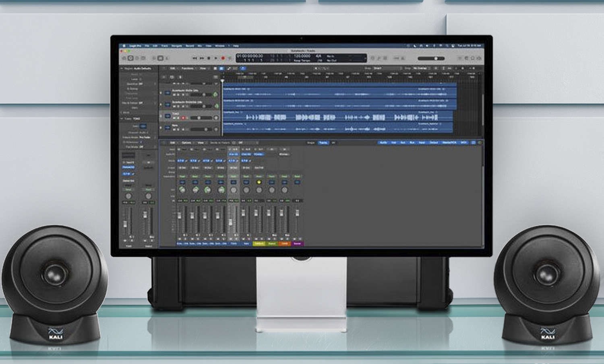This screenshot has width=604, height=364.
Task: Open the Library from the control bar
Action: (124, 58)
